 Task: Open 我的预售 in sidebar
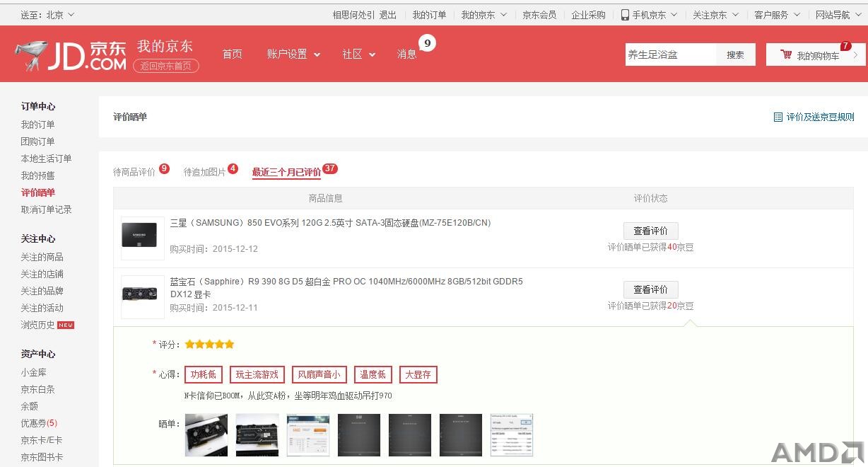coord(37,175)
